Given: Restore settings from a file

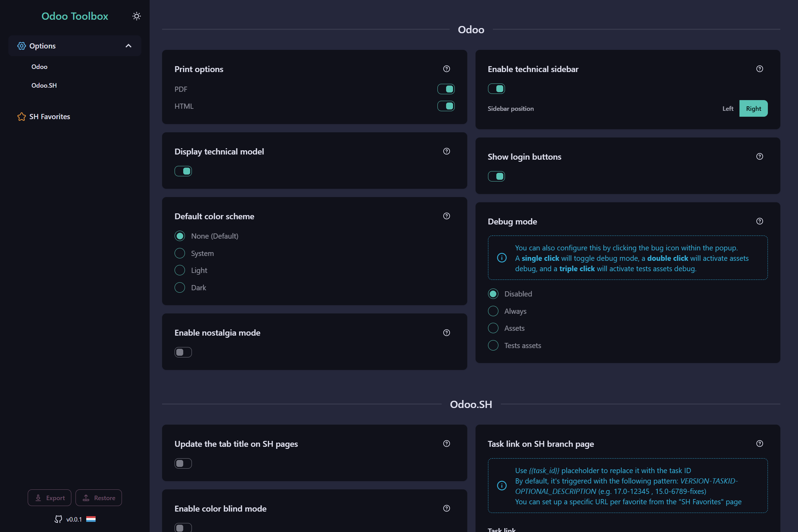Looking at the screenshot, I should (x=98, y=497).
